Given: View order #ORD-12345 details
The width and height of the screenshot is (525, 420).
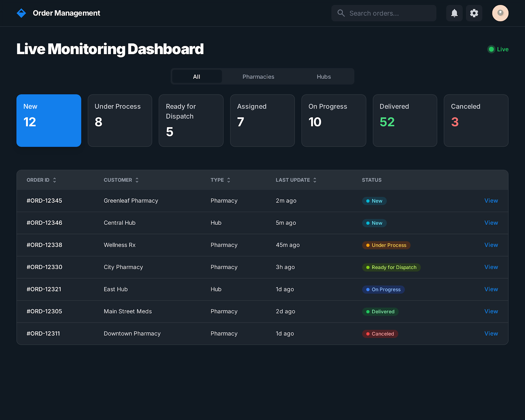Looking at the screenshot, I should [x=491, y=201].
